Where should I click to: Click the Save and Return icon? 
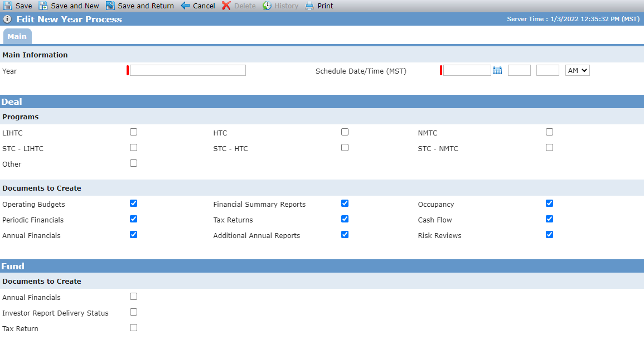click(x=110, y=6)
